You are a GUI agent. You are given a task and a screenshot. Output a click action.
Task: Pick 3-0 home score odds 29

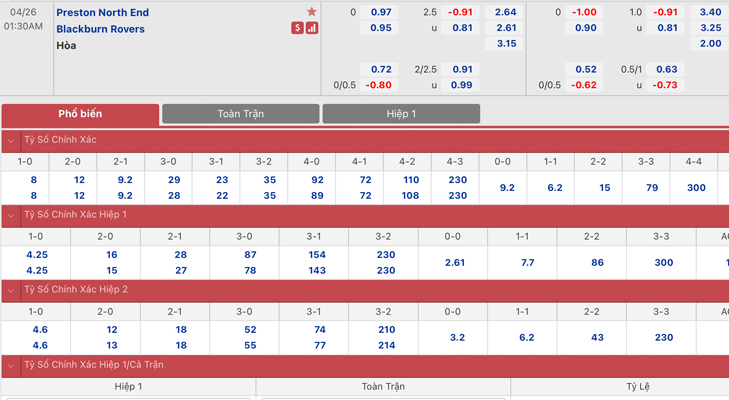tap(174, 180)
